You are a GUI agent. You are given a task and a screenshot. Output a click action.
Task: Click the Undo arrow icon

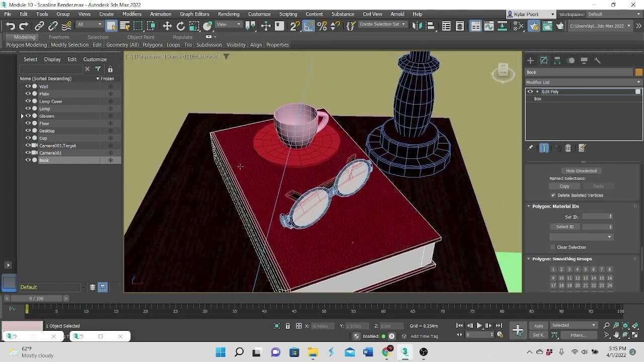coord(11,26)
